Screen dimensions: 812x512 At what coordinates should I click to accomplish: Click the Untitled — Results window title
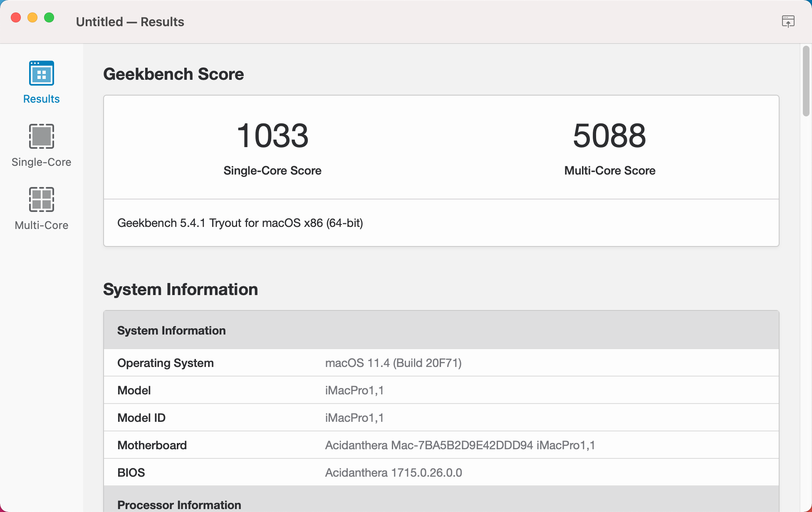[x=130, y=22]
